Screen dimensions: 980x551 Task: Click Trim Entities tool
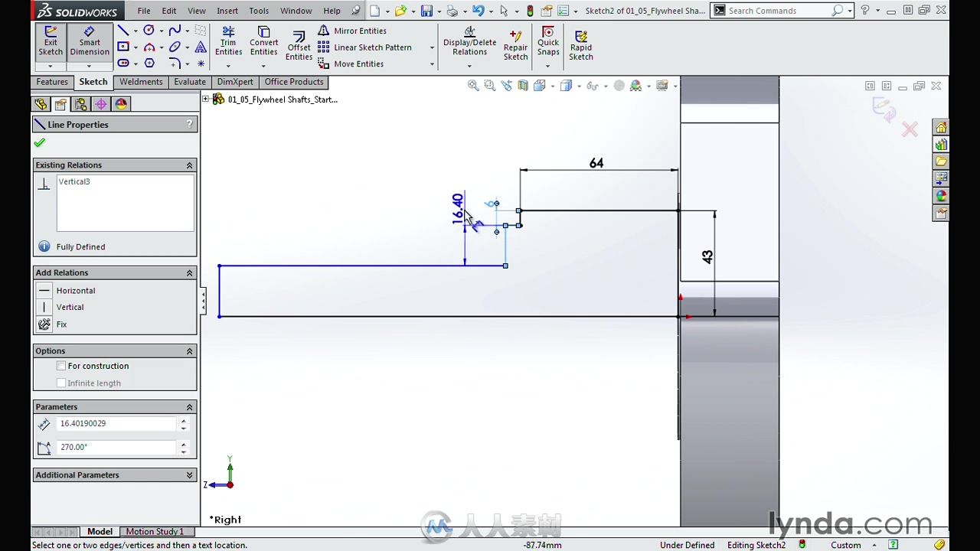pyautogui.click(x=228, y=41)
